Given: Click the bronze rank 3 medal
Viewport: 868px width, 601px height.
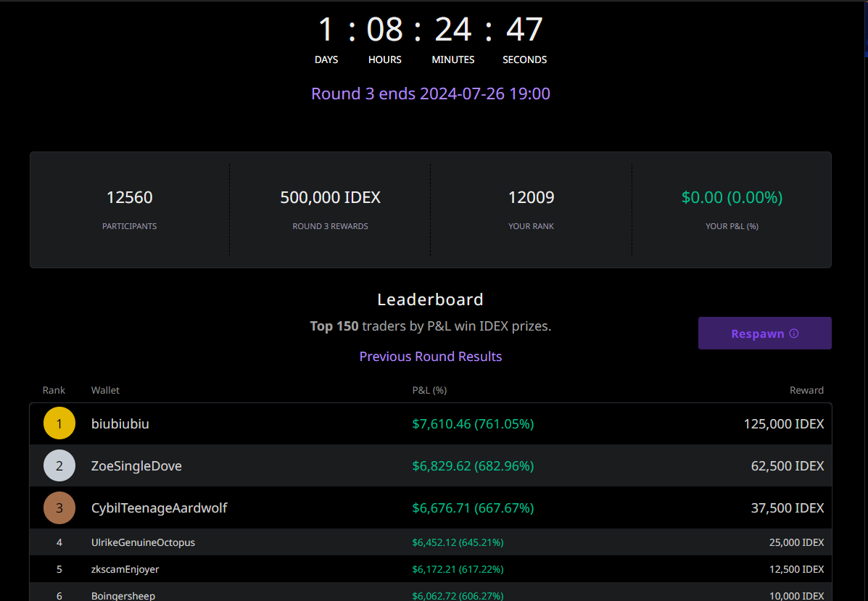Looking at the screenshot, I should 59,507.
